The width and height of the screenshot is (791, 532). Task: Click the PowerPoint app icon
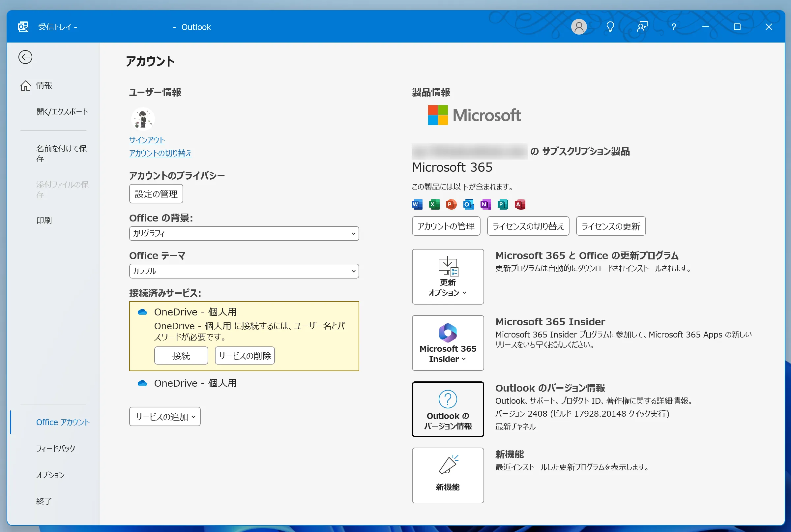(451, 204)
